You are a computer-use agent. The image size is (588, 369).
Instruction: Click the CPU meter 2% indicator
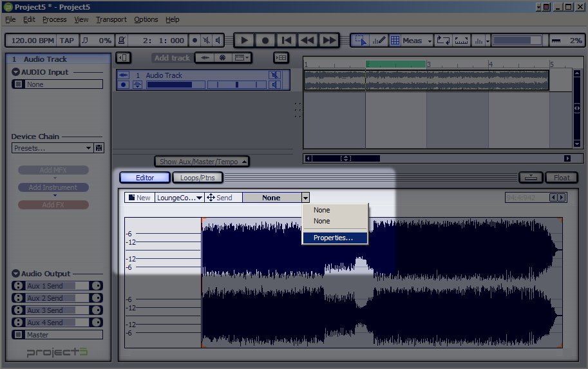click(566, 41)
